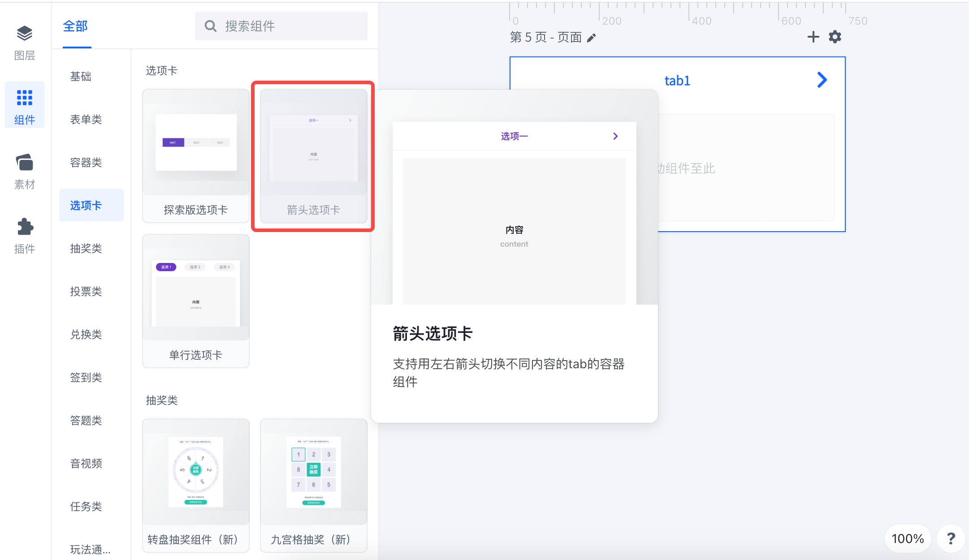Screen dimensions: 969x560
Task: Click the pencil icon to rename page
Action: (x=591, y=38)
